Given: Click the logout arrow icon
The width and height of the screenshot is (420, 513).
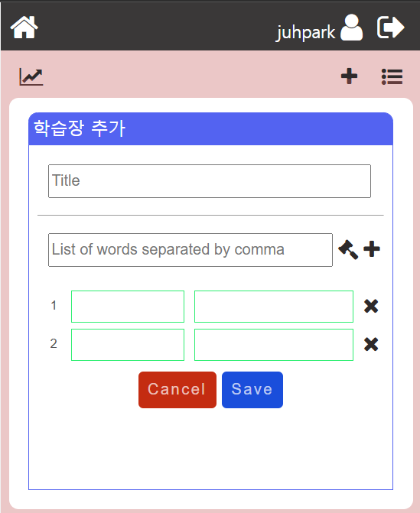Looking at the screenshot, I should pyautogui.click(x=391, y=28).
